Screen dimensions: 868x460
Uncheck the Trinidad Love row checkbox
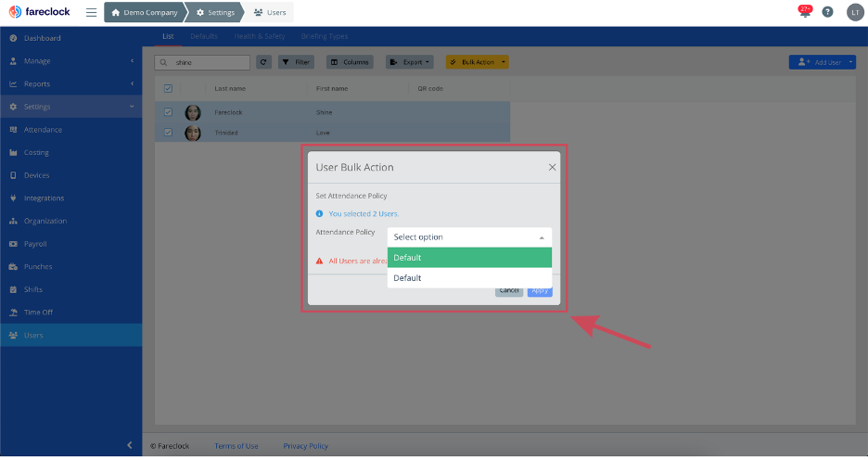(x=168, y=133)
